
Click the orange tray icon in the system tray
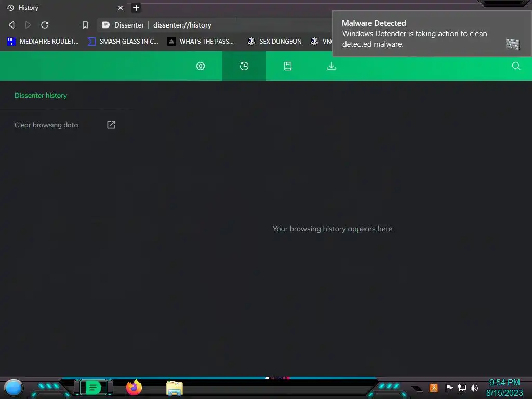point(434,388)
